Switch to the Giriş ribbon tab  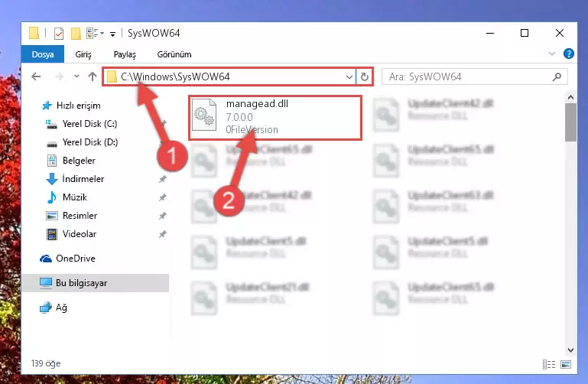83,54
